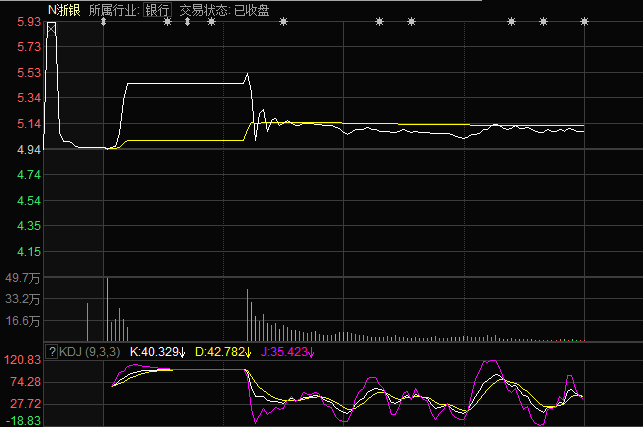Viewport: 643px width, 427px height.
Task: Click the rightmost star event marker
Action: pyautogui.click(x=583, y=22)
